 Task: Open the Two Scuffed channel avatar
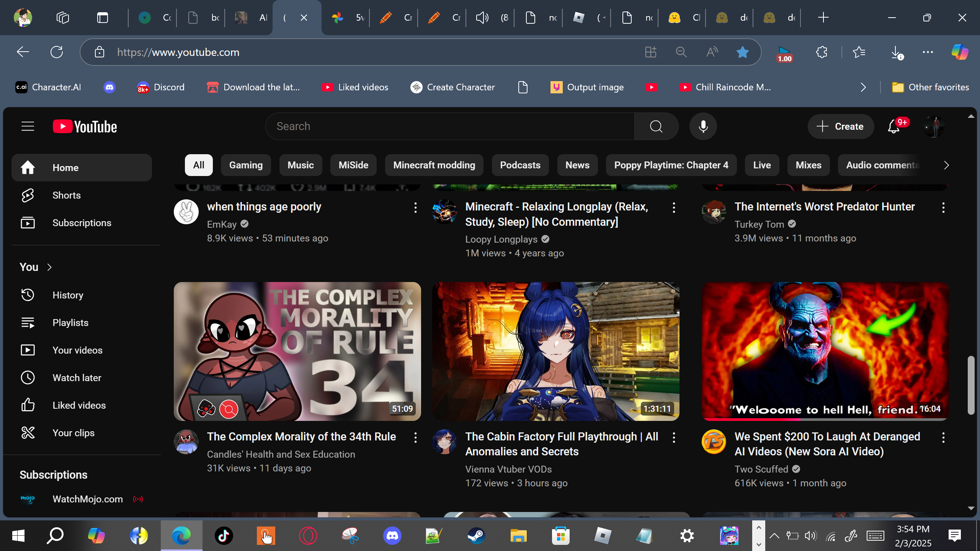point(714,442)
